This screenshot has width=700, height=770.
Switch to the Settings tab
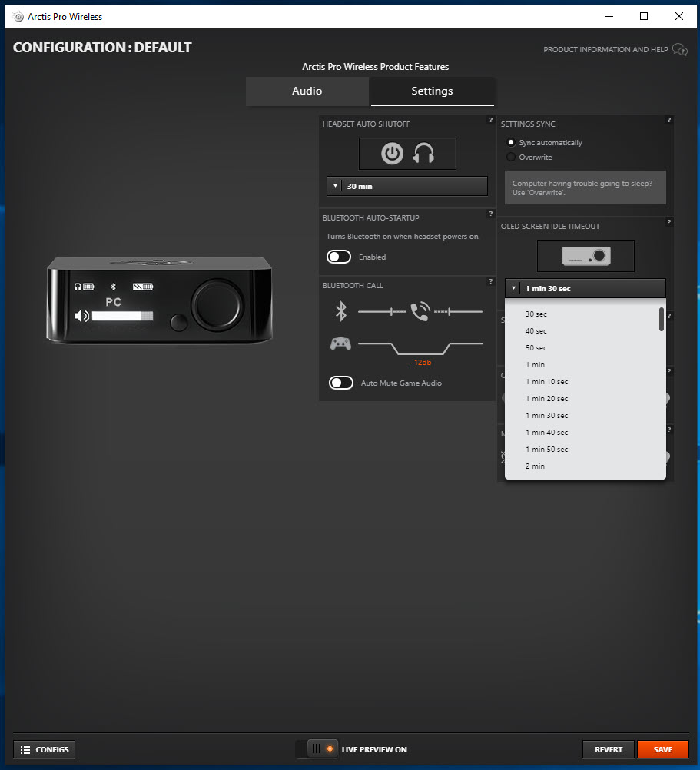(x=432, y=91)
